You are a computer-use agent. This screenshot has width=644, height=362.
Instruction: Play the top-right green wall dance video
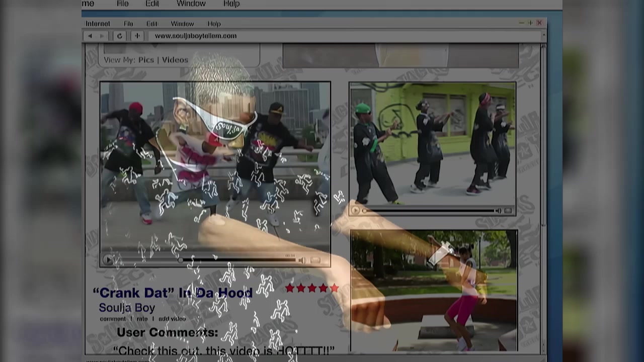tap(356, 211)
